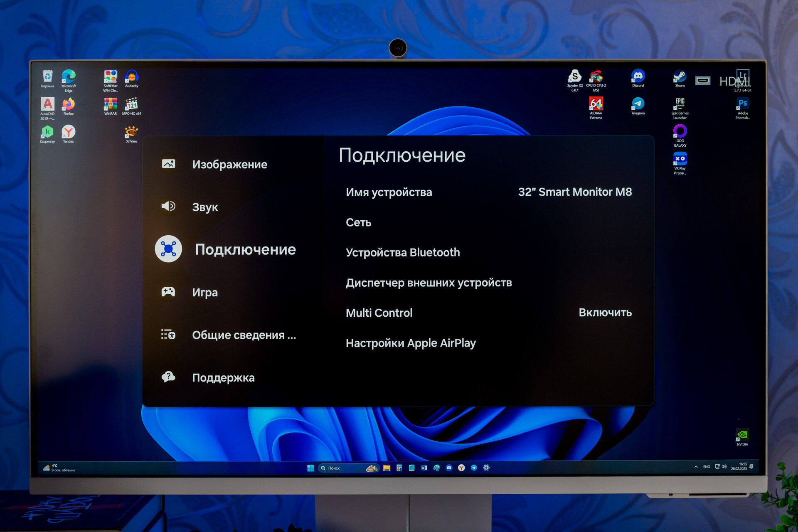Open the clock showing 16:55

point(739,466)
